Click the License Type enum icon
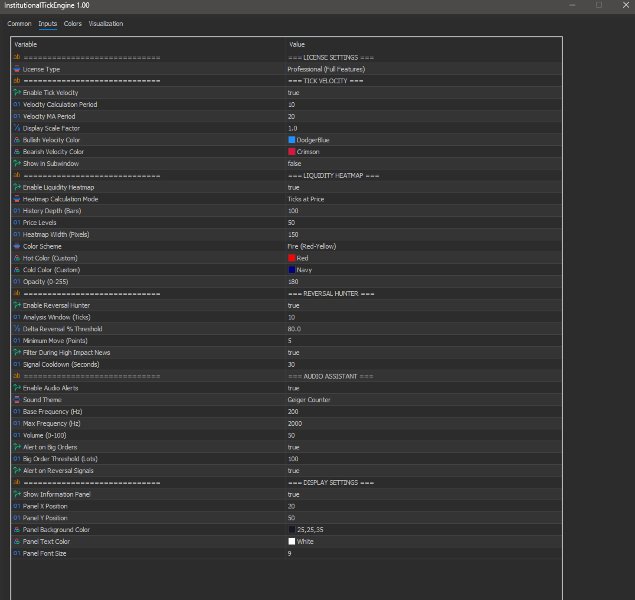Image resolution: width=635 pixels, height=600 pixels. [x=17, y=69]
